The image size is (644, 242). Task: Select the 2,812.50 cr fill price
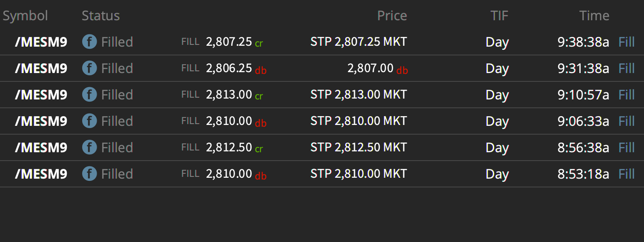(x=234, y=147)
